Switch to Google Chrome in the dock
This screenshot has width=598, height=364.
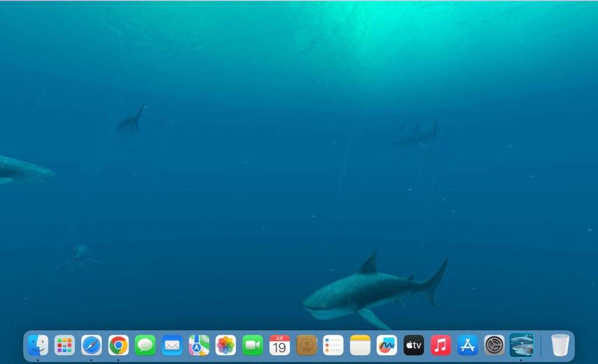click(x=119, y=345)
